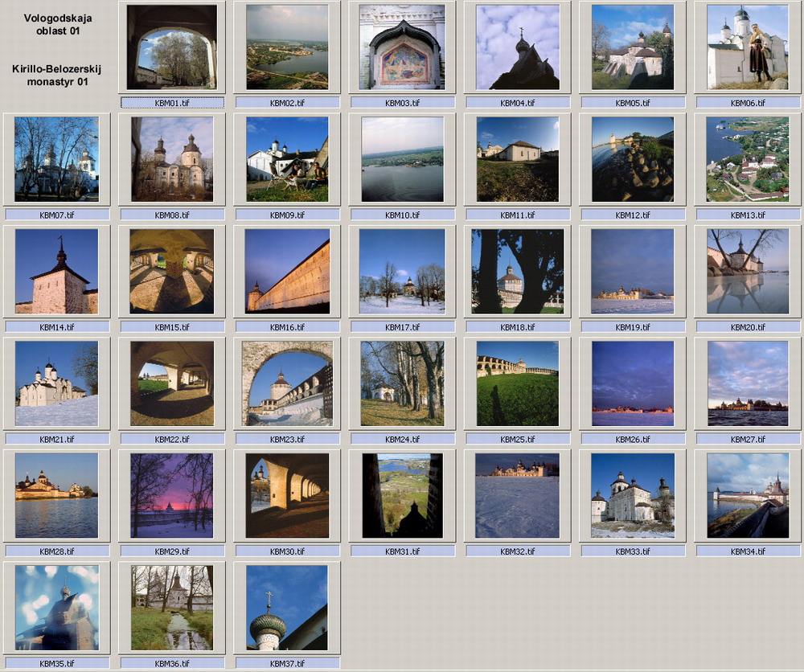The height and width of the screenshot is (672, 804).
Task: Click the "KBM32.tif" file name label
Action: click(x=518, y=551)
